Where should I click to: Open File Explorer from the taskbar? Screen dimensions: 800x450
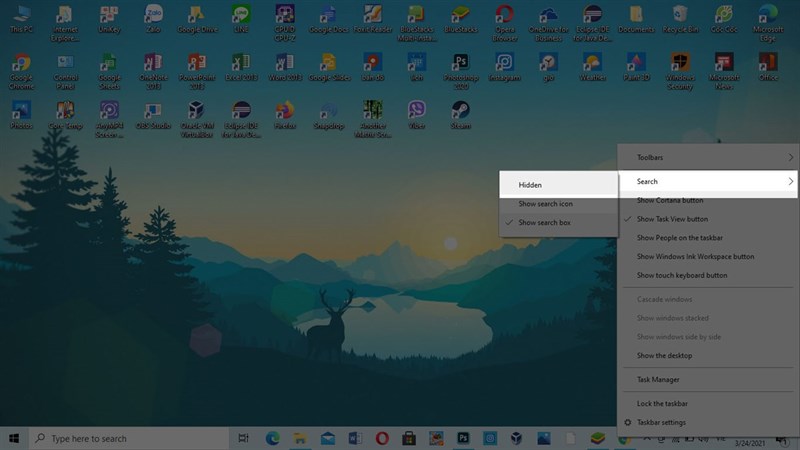point(300,438)
